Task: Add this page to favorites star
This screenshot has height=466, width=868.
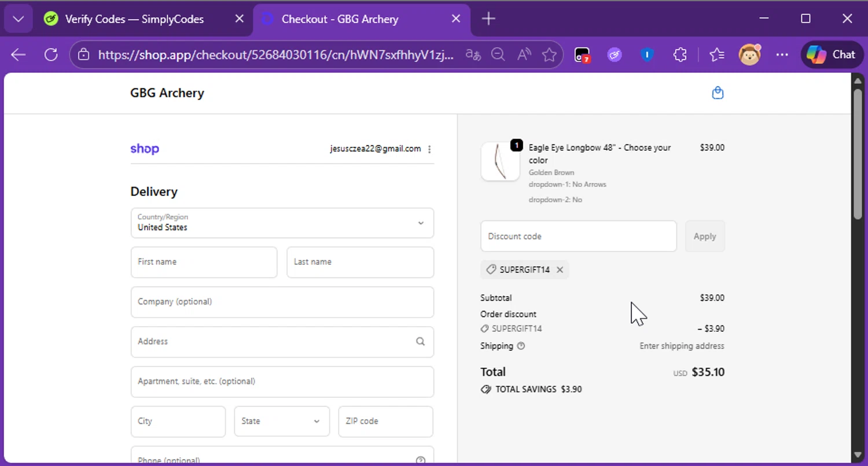Action: (549, 55)
